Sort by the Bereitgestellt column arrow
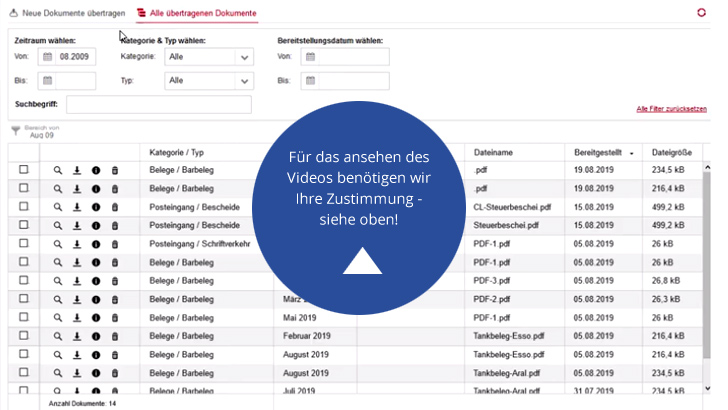Image resolution: width=728 pixels, height=410 pixels. click(631, 152)
